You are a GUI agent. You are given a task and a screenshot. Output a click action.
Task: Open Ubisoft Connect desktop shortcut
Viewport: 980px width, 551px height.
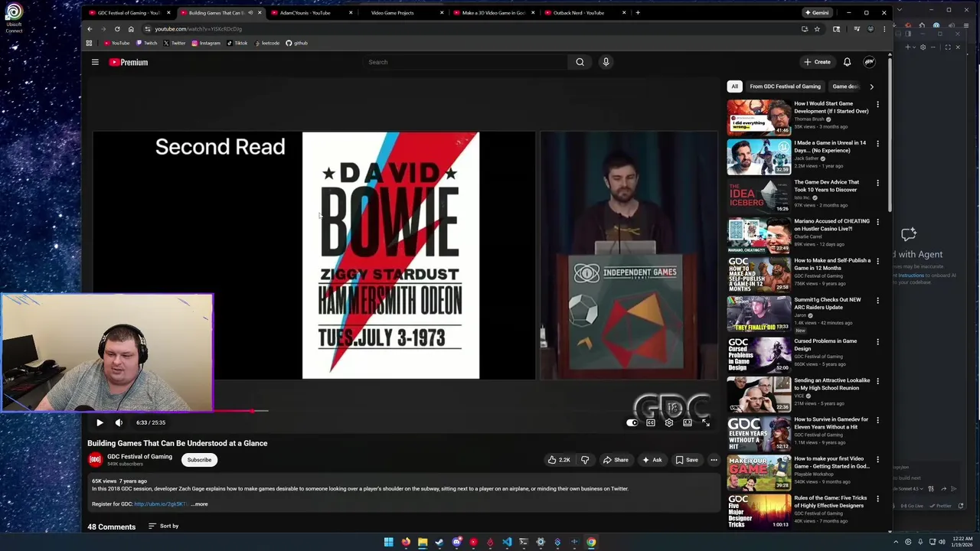coord(14,18)
